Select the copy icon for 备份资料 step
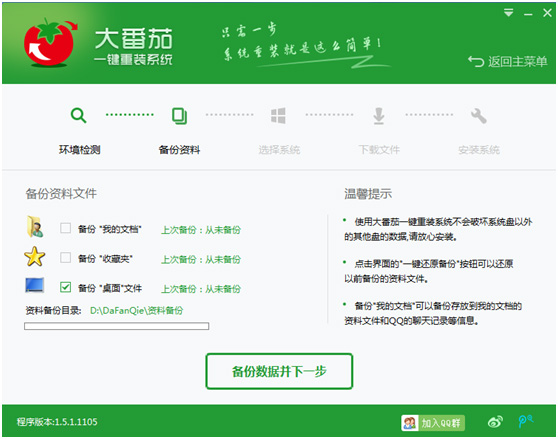The image size is (558, 439). click(x=179, y=116)
